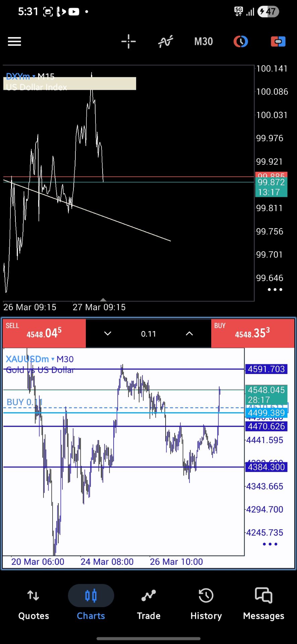Open the hamburger main menu
297x644 pixels.
coord(14,42)
